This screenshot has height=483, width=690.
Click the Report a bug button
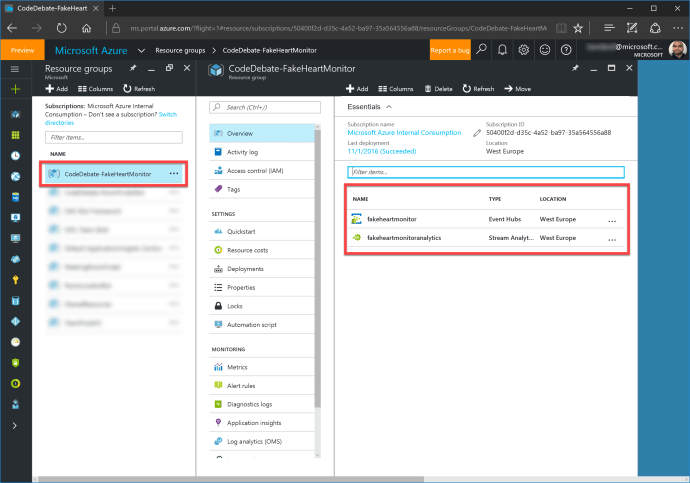point(449,49)
